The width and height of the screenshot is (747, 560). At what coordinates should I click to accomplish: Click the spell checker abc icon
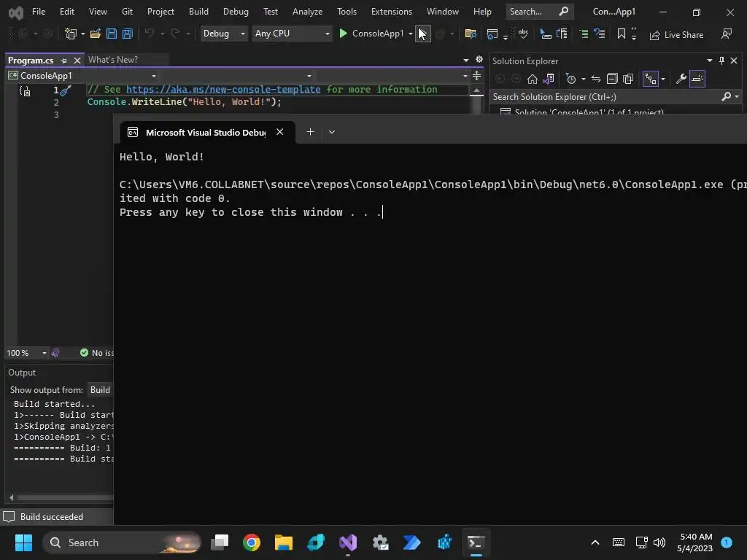523,34
